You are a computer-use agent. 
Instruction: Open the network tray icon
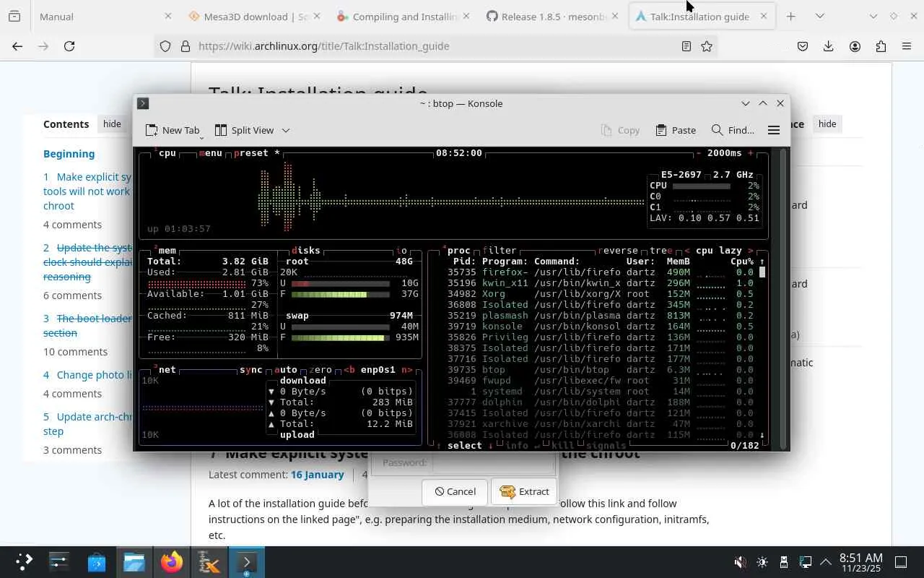click(805, 562)
